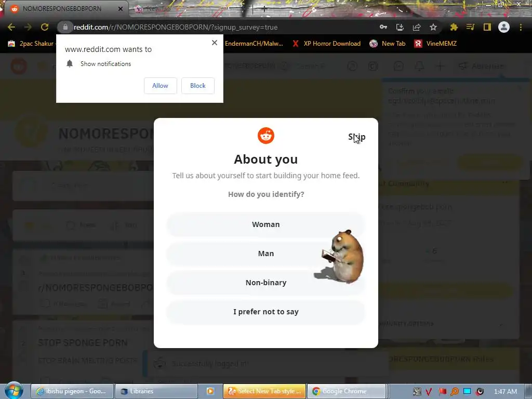
Task: Select Man as identity
Action: point(265,254)
